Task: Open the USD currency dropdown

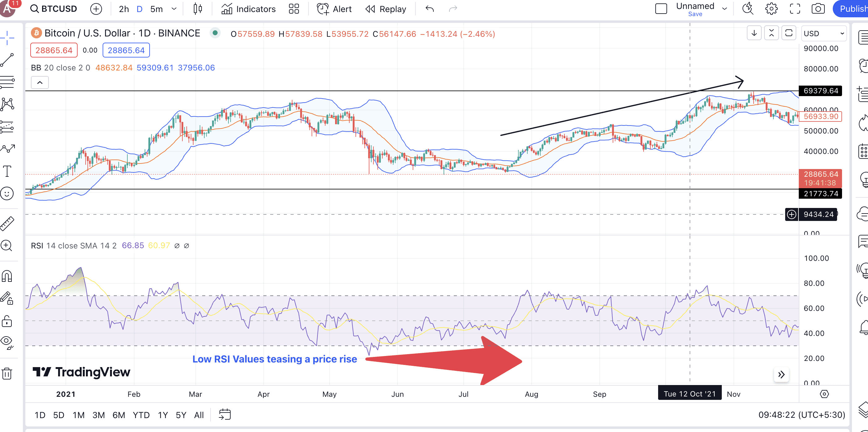Action: coord(823,33)
